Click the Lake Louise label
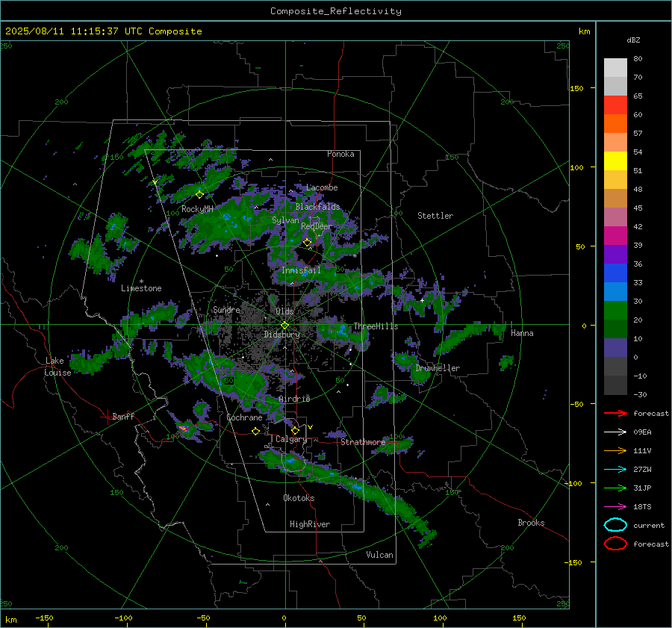This screenshot has width=672, height=628. point(57,367)
